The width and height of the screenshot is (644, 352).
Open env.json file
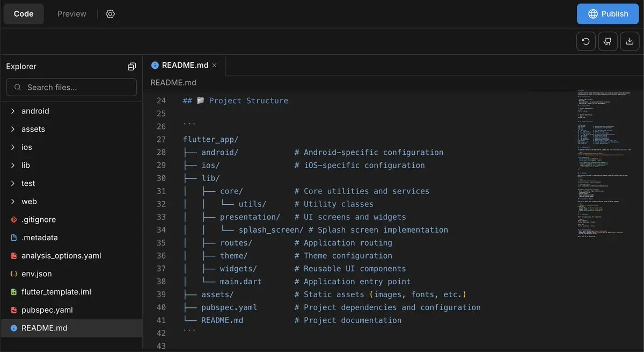point(71,274)
